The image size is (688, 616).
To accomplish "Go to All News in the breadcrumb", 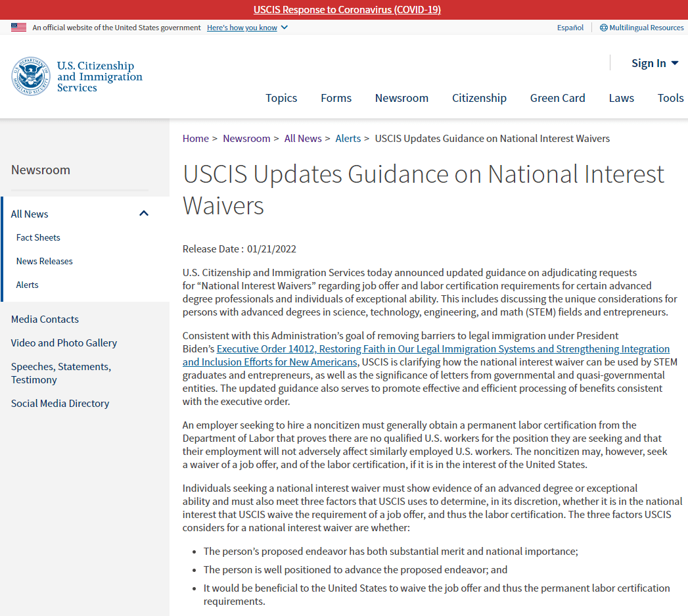I will [303, 138].
